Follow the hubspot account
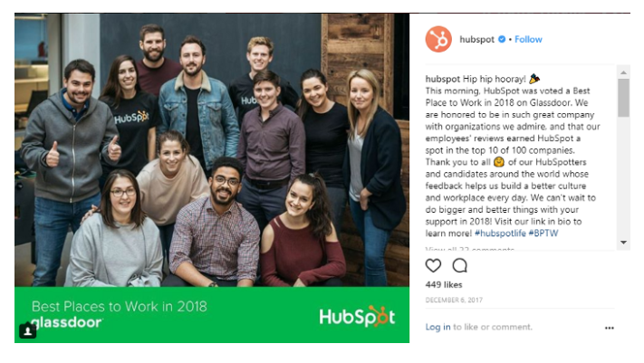The image size is (644, 363). point(528,40)
